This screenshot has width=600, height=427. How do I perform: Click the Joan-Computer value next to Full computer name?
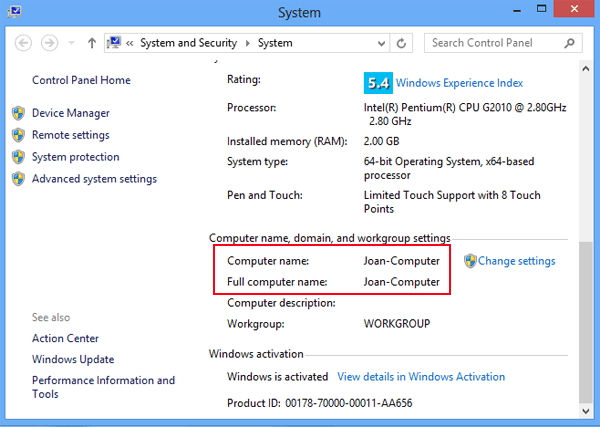(401, 282)
